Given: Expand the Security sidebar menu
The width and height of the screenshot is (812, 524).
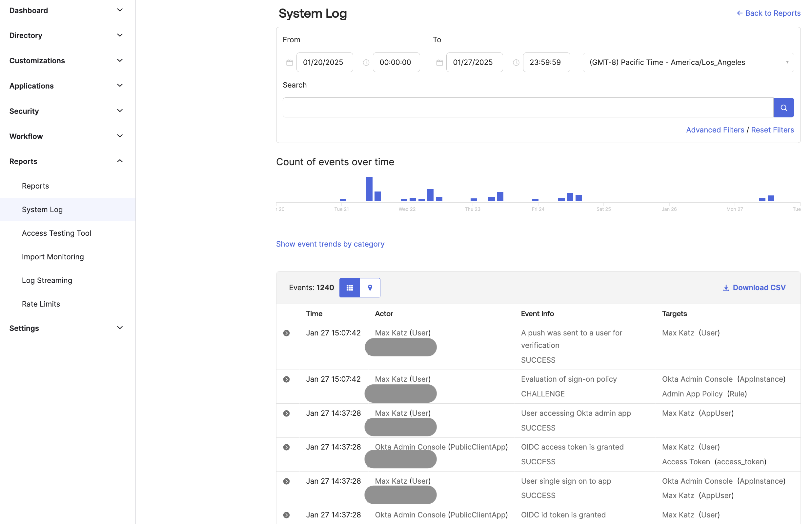Looking at the screenshot, I should [x=119, y=111].
